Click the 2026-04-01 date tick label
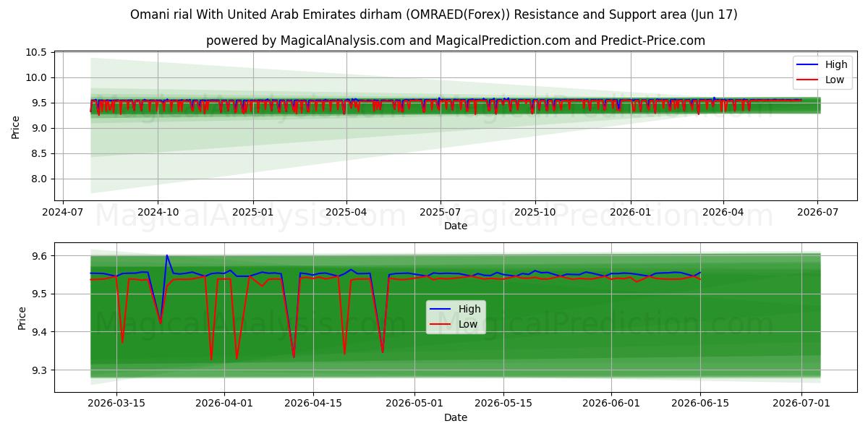The image size is (868, 434). coord(224,403)
